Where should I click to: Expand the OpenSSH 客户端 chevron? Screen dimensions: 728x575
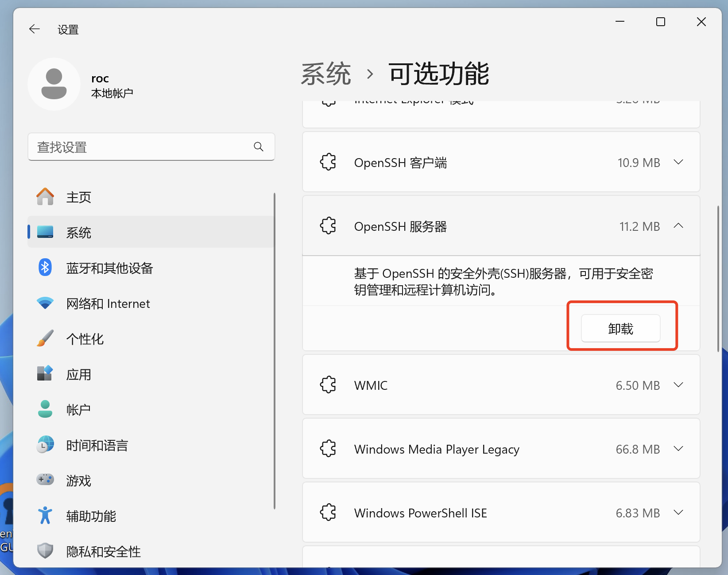tap(678, 162)
